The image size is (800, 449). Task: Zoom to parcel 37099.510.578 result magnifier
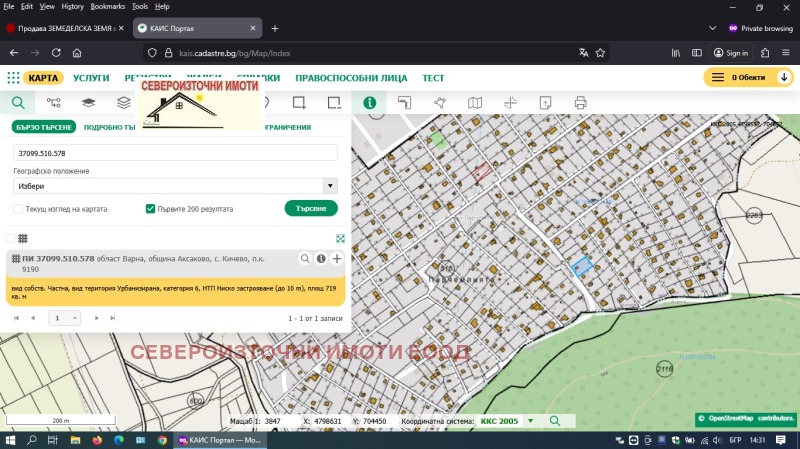305,259
